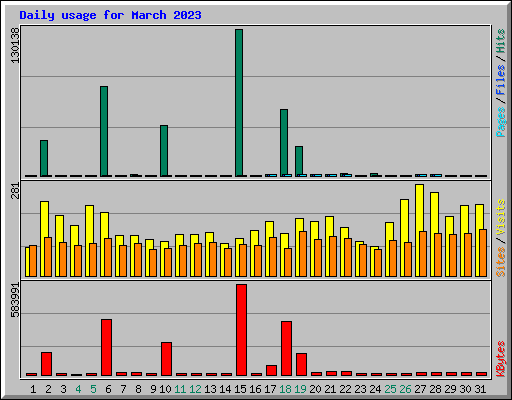Image resolution: width=512 pixels, height=400 pixels.
Task: Click day label "22" on the x-axis
Action: (345, 389)
